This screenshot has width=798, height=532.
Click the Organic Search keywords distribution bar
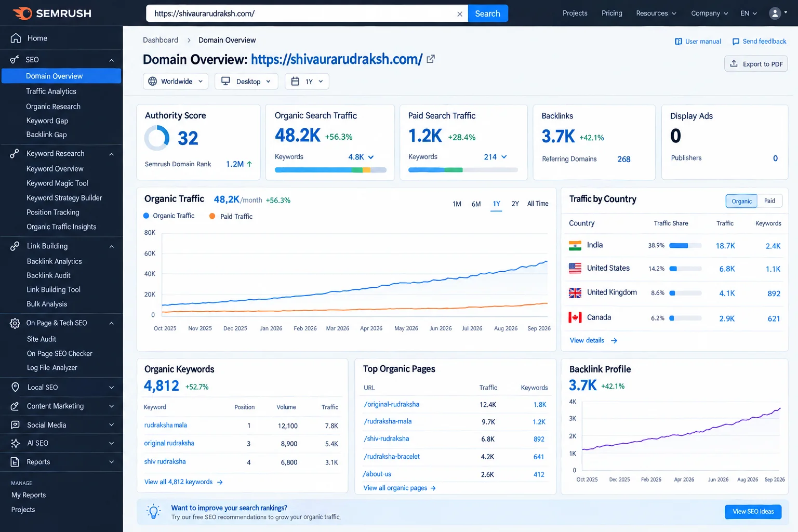[330, 170]
